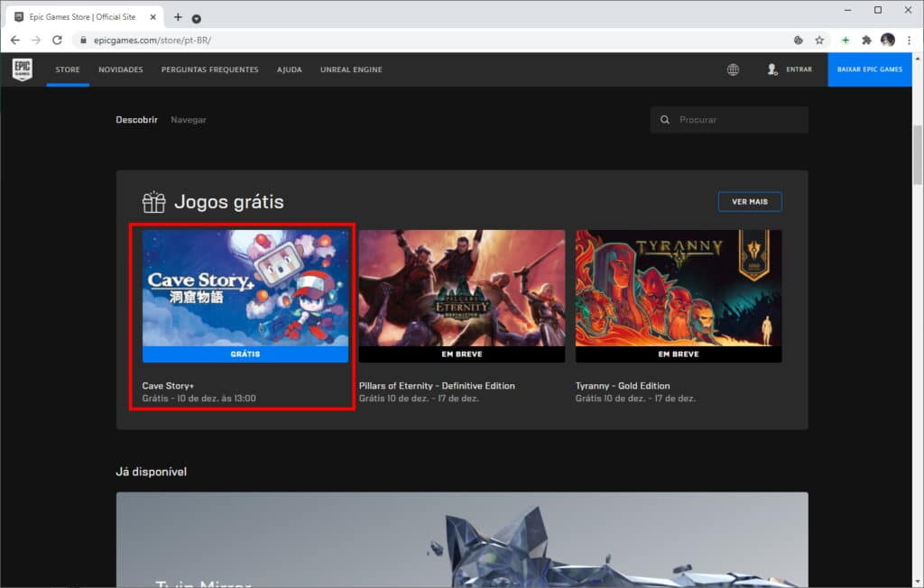Screen dimensions: 924x588
Task: Click Pillars of Eternity's 'Grátis 10 de dez. - 17 de dez.' text
Action: point(419,399)
